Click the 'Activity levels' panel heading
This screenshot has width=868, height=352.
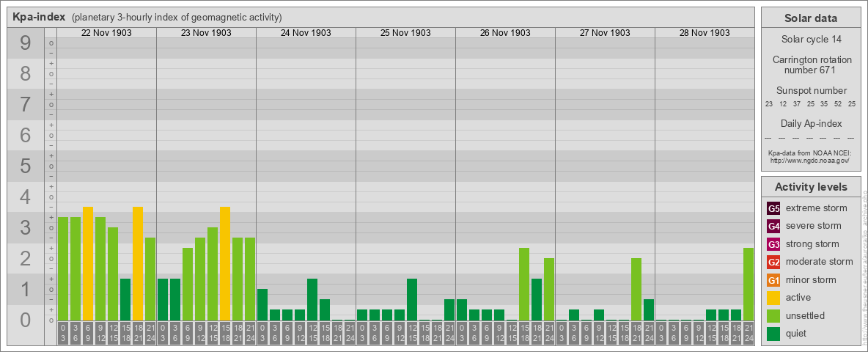[810, 187]
